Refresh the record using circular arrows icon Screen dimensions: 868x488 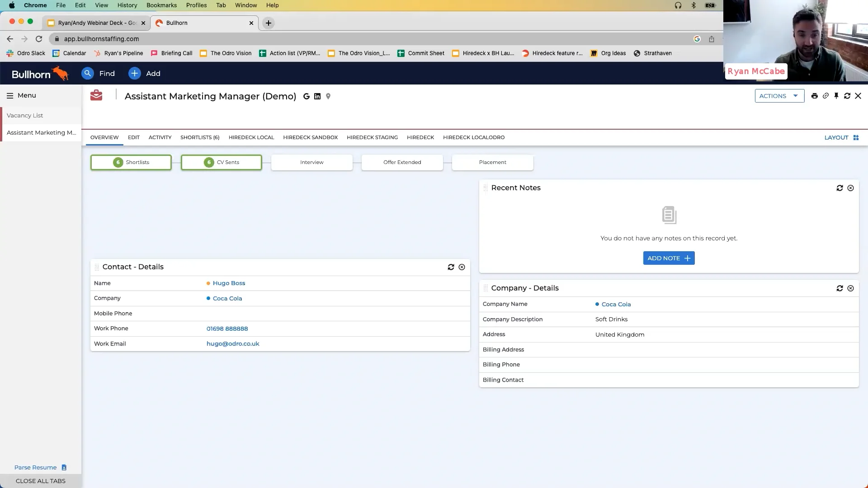[x=847, y=96]
